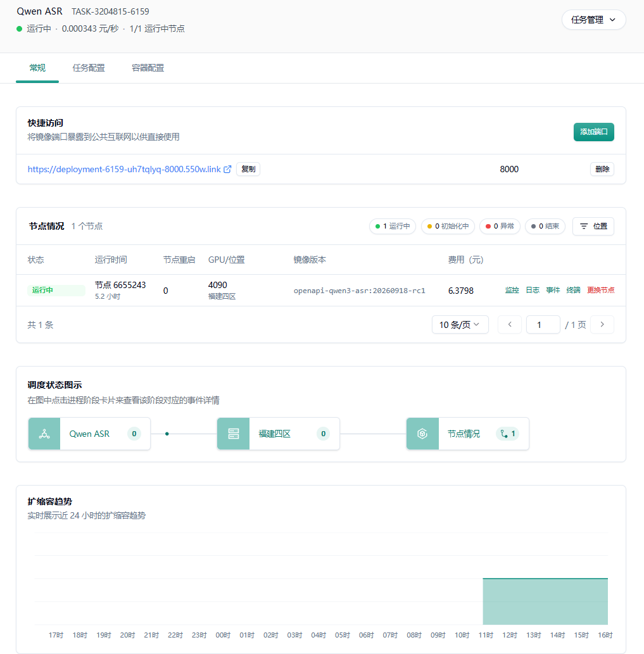The width and height of the screenshot is (644, 654).
Task: Delete port 8000 with 删除 button
Action: tap(602, 169)
